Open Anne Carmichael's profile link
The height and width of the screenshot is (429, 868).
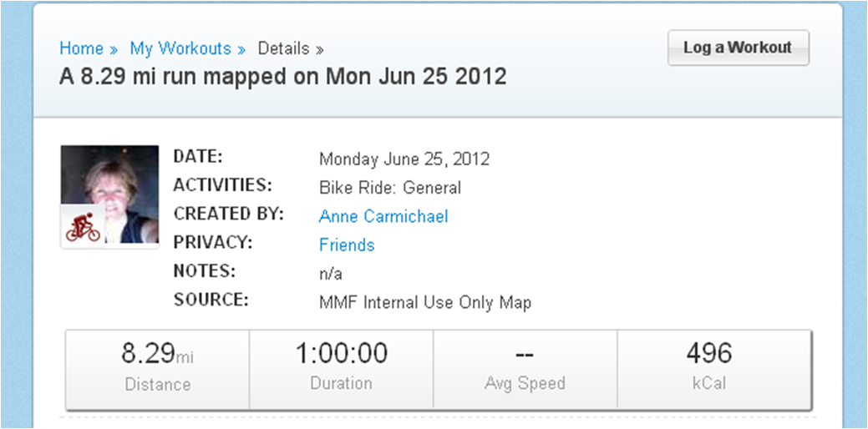pyautogui.click(x=383, y=216)
